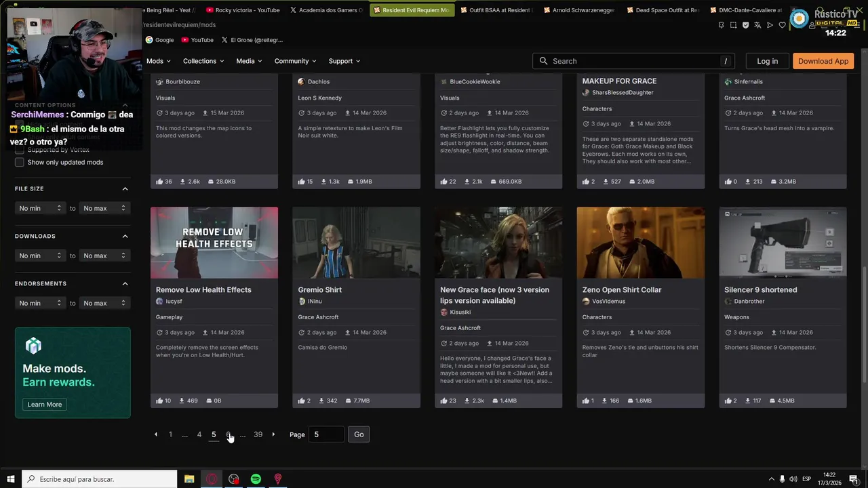This screenshot has width=868, height=488.
Task: Click OBS Studio icon in taskbar
Action: coord(234,479)
